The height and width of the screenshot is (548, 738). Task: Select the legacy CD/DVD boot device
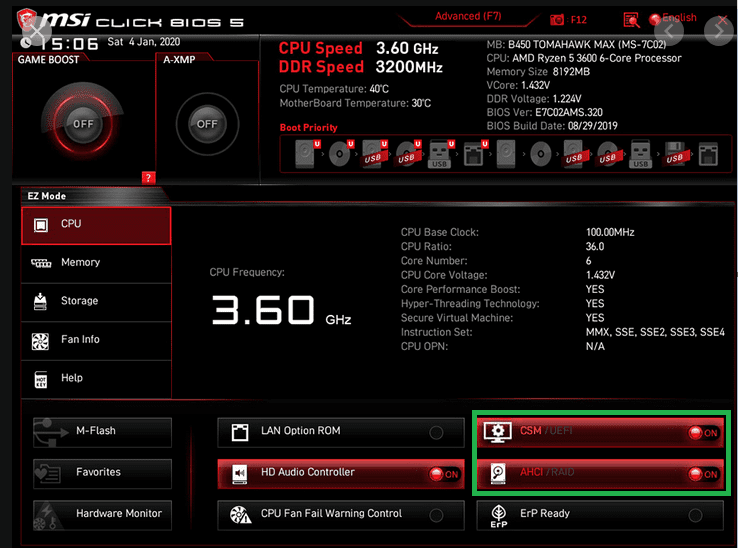(x=541, y=153)
